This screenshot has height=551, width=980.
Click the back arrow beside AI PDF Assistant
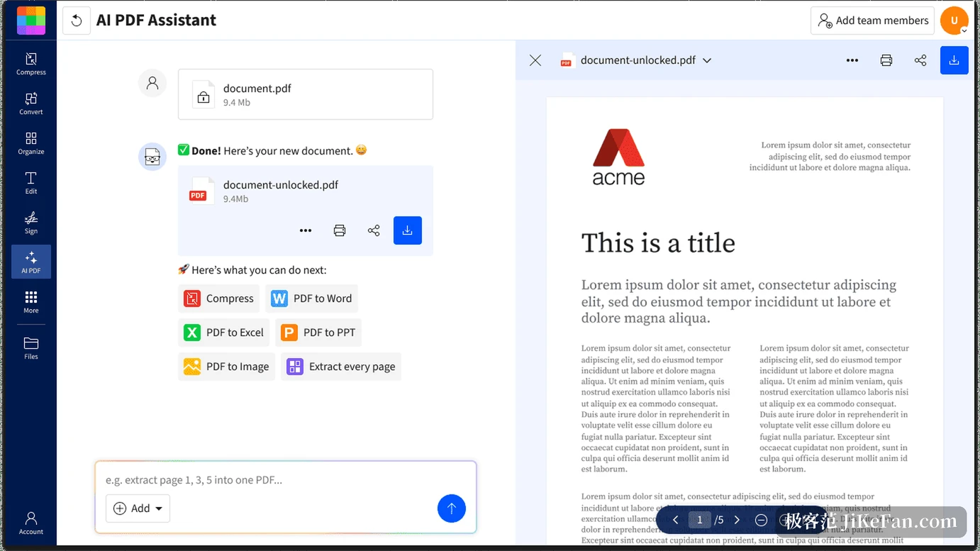77,21
